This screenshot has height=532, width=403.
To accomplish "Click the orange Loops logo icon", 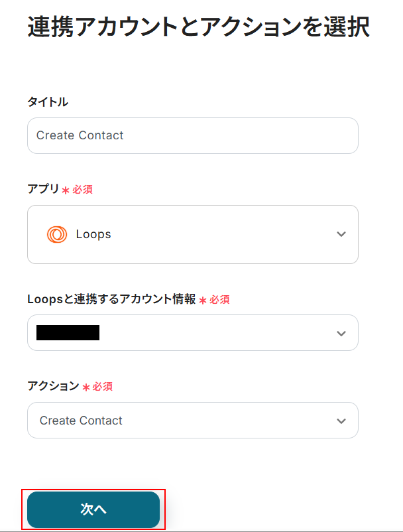I will click(x=57, y=234).
